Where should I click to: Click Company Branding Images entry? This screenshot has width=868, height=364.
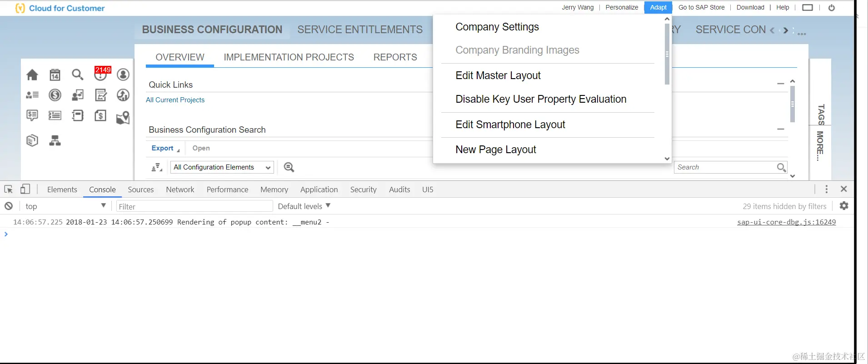click(x=517, y=50)
